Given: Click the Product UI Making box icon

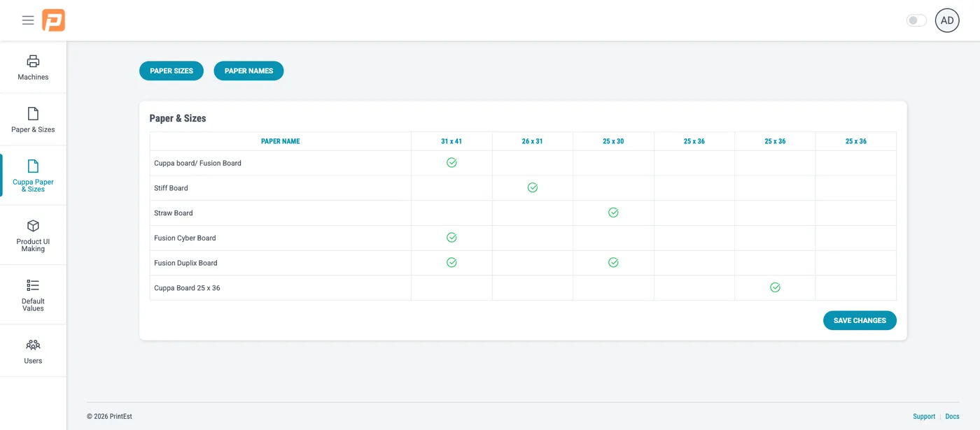Looking at the screenshot, I should 33,226.
